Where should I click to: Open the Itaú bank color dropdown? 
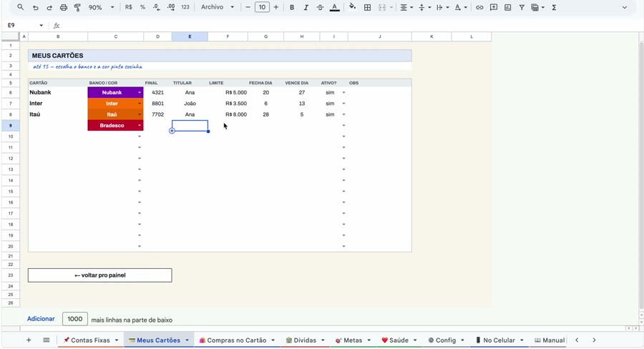(x=140, y=114)
